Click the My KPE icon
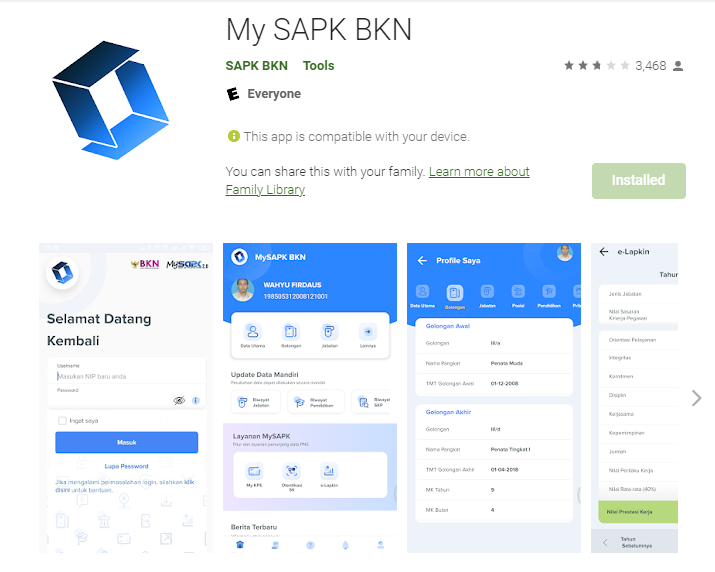Image resolution: width=715 pixels, height=572 pixels. point(254,471)
